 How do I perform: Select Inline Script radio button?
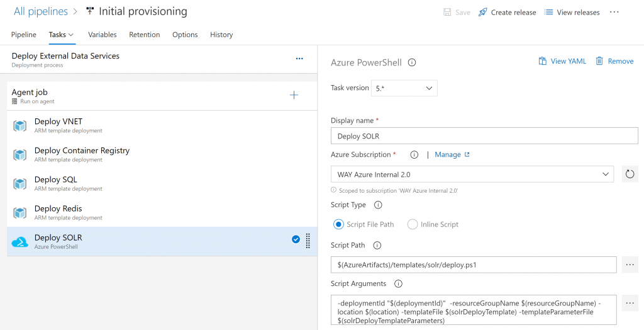point(413,224)
